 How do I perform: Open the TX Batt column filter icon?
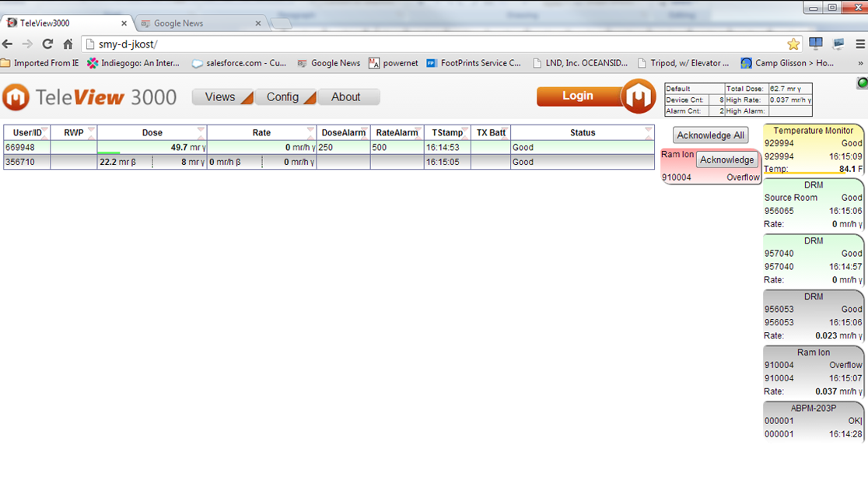coord(506,129)
